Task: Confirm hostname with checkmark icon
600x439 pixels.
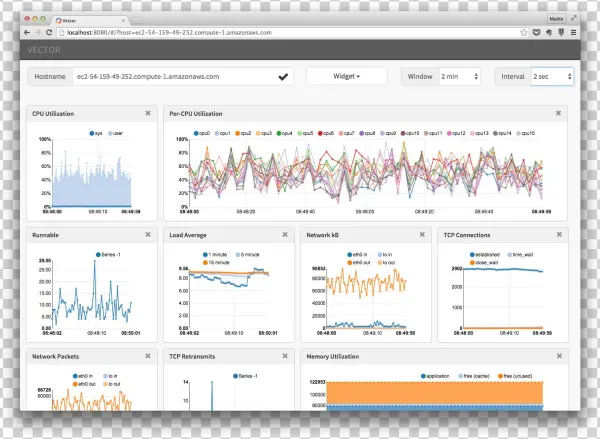Action: [283, 77]
